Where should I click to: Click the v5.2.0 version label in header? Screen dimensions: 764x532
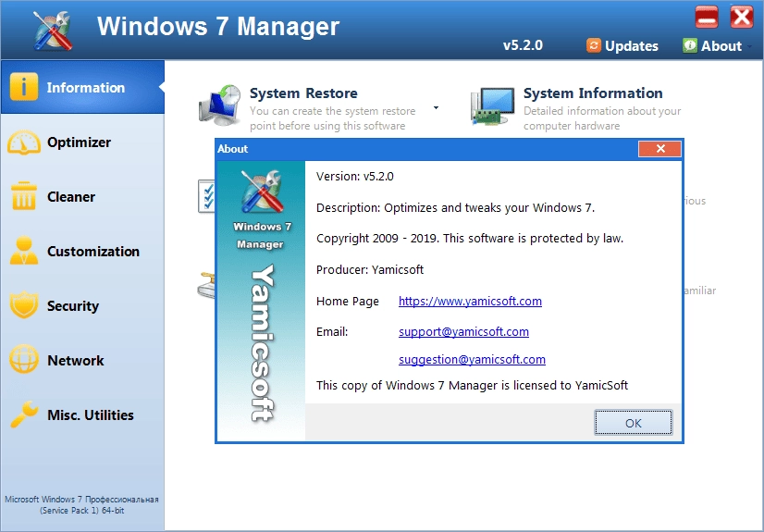tap(523, 45)
